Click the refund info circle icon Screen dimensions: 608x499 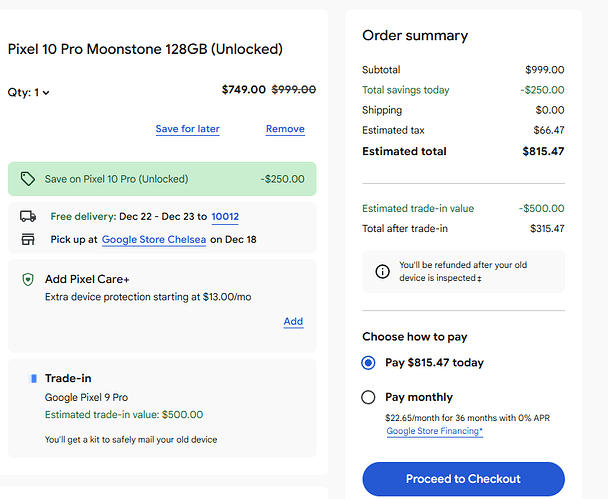click(382, 271)
